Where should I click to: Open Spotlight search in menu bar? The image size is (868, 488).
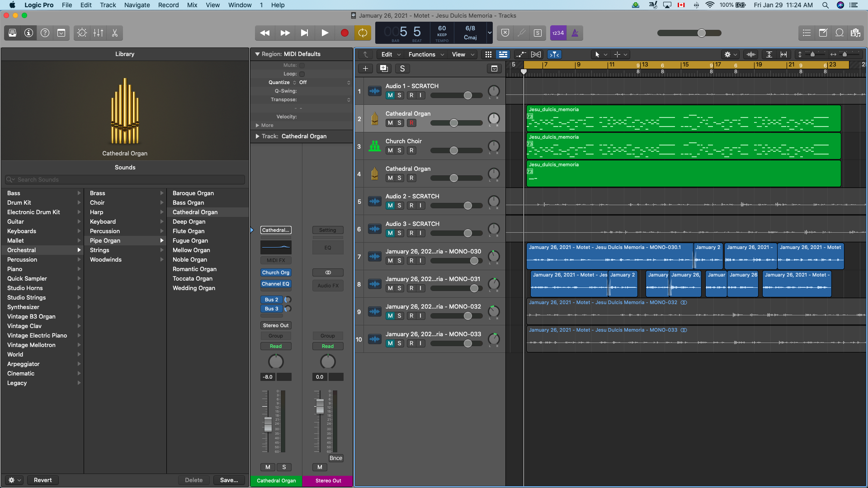[x=825, y=5]
